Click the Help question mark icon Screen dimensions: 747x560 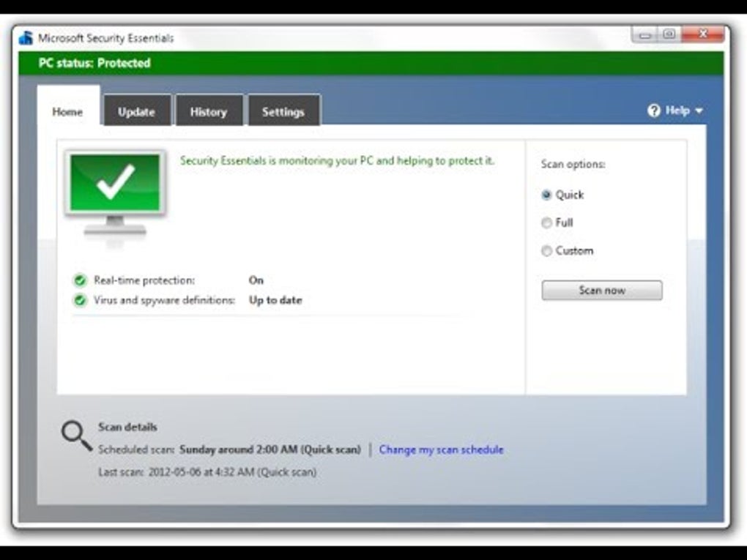(x=654, y=111)
